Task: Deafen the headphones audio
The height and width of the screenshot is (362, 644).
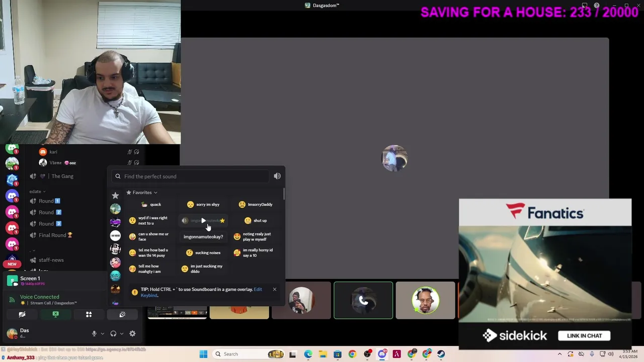Action: click(x=113, y=333)
